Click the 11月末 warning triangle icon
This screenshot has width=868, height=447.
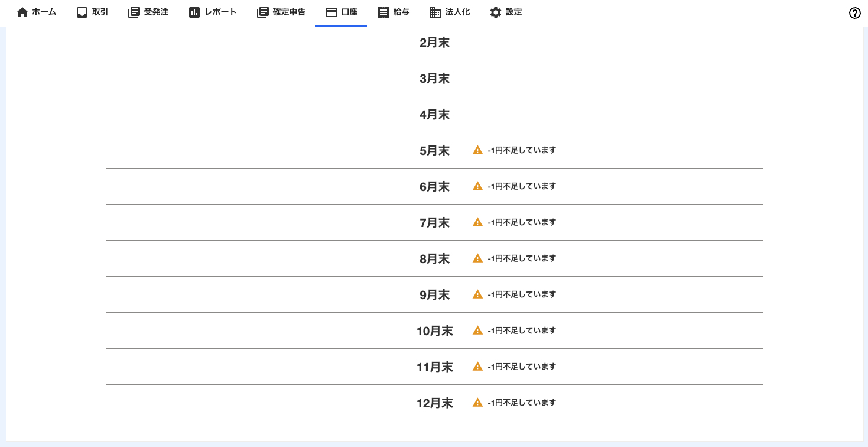coord(477,367)
